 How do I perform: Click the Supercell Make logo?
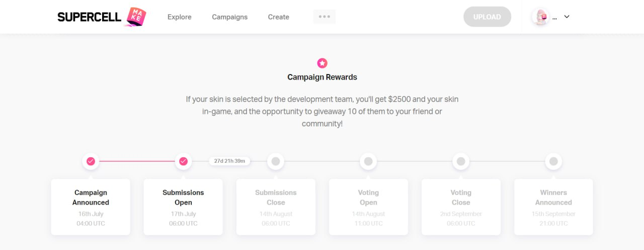tap(102, 17)
